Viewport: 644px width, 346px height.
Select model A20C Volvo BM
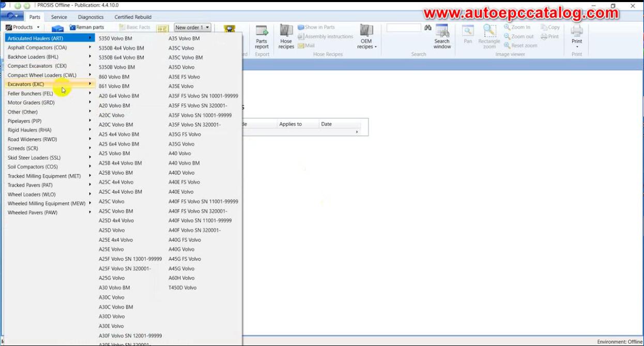(116, 125)
